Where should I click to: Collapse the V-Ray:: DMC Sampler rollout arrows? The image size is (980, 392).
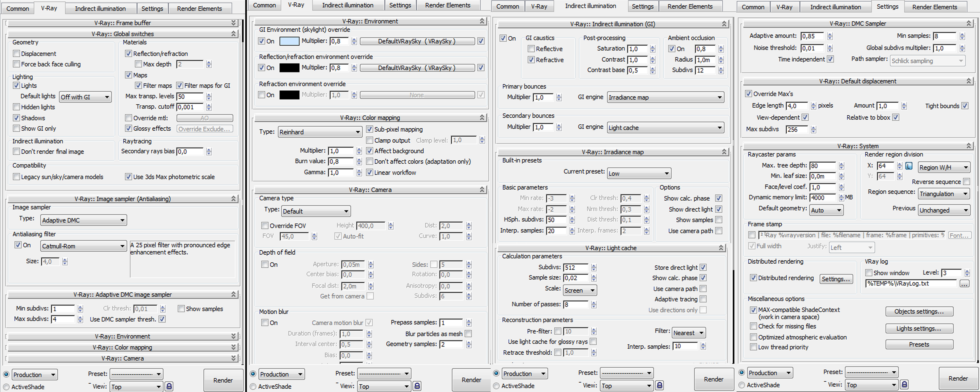tap(969, 24)
